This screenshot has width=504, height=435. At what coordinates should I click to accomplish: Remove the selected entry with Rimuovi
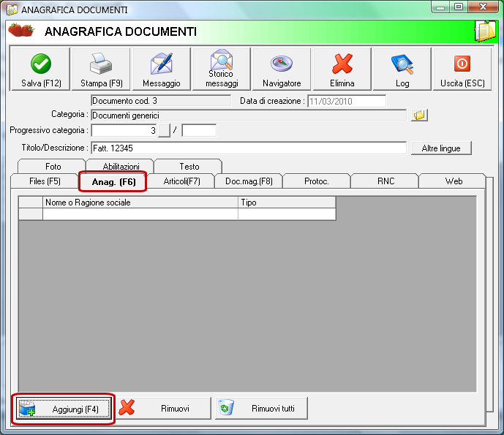(x=164, y=409)
